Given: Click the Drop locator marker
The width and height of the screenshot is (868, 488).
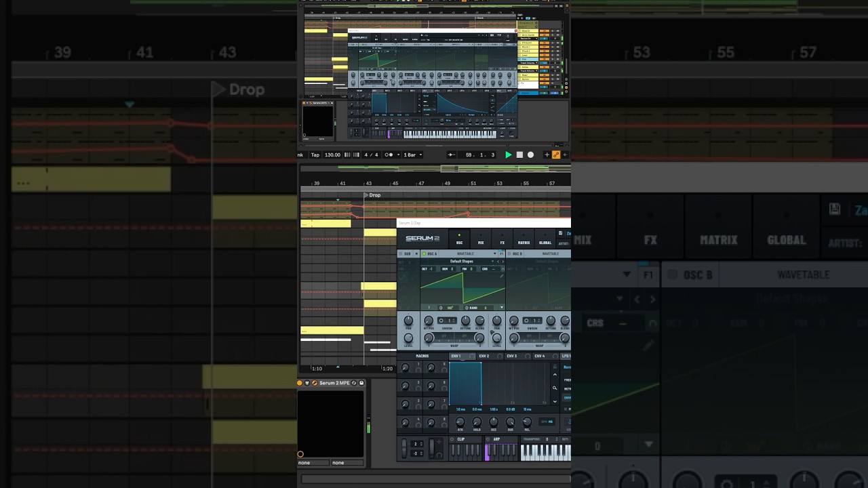Looking at the screenshot, I should point(372,195).
